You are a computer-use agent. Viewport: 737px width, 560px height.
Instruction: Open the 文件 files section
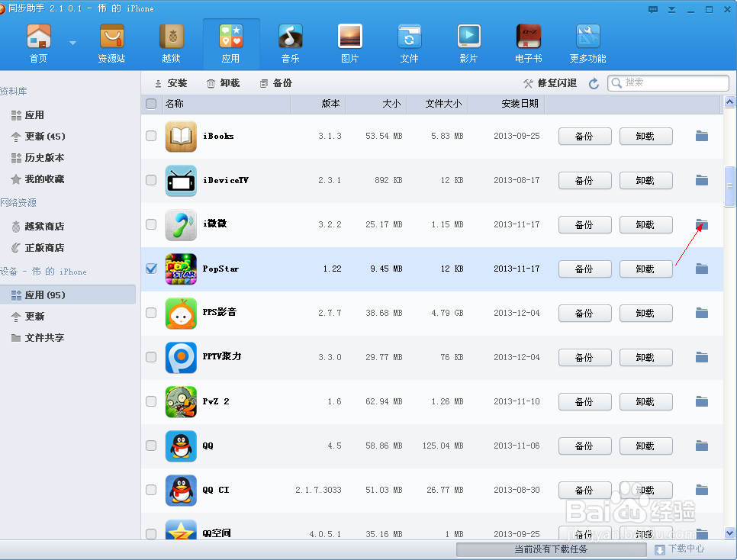pos(409,43)
